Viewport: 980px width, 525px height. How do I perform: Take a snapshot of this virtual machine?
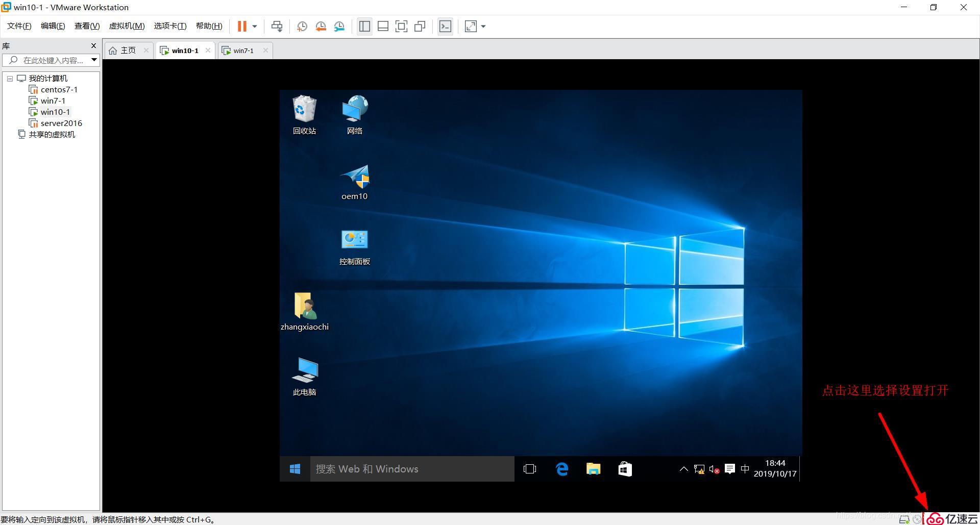point(302,27)
